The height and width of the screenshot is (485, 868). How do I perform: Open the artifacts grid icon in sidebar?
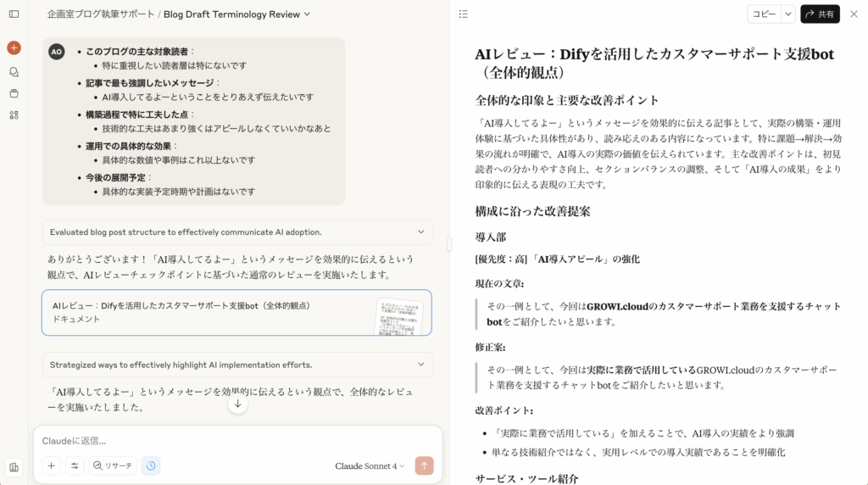[x=14, y=115]
